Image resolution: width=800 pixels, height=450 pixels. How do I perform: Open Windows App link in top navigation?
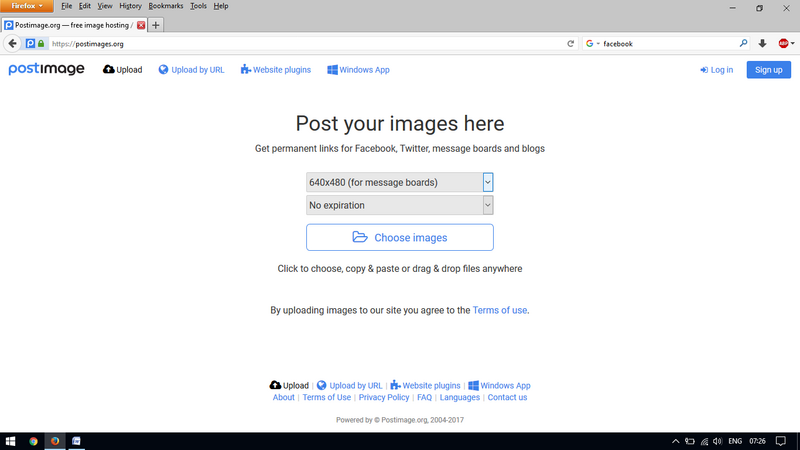tap(358, 70)
